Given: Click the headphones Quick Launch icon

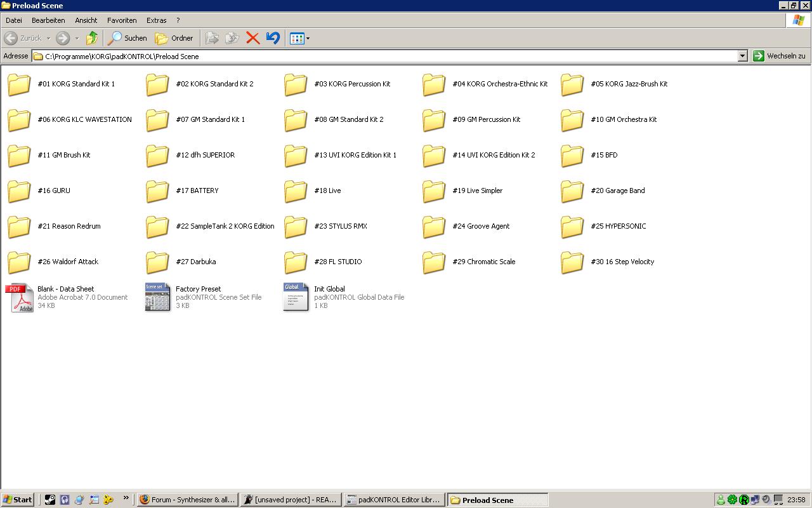Looking at the screenshot, I should (x=64, y=500).
